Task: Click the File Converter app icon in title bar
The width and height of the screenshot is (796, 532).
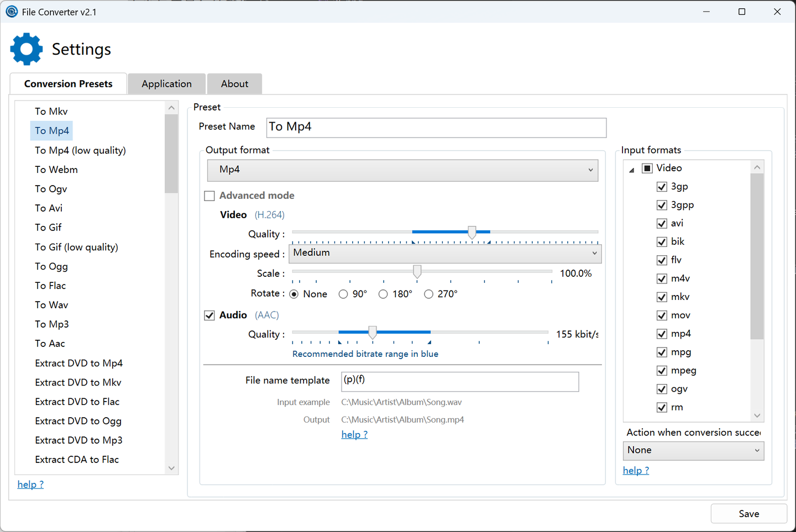Action: pyautogui.click(x=12, y=12)
